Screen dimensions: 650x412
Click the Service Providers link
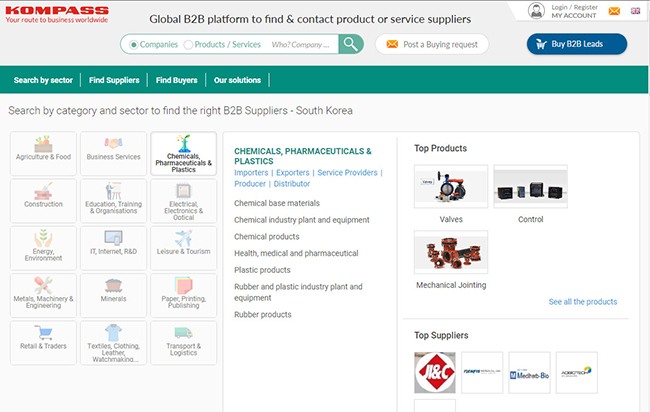coord(347,172)
